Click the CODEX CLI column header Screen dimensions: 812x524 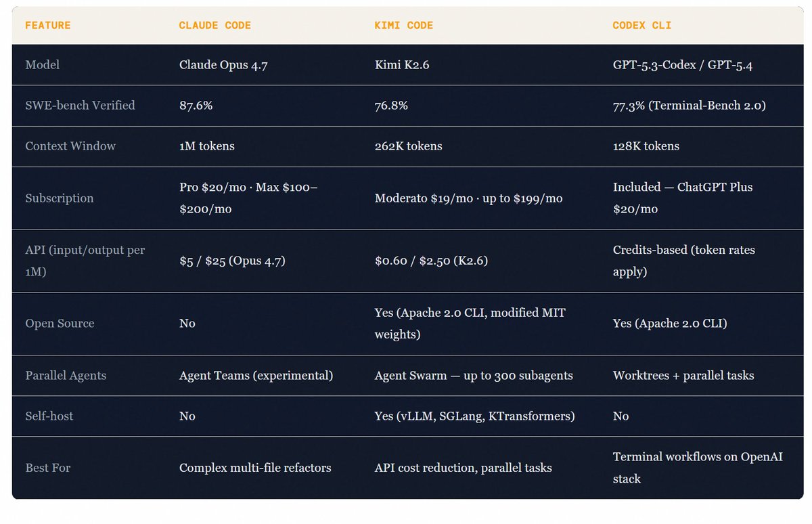click(642, 26)
